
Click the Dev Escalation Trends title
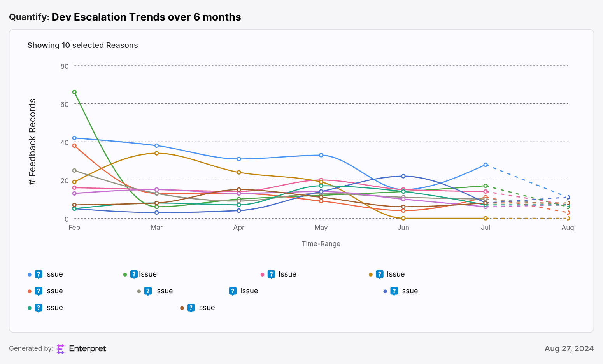[146, 17]
